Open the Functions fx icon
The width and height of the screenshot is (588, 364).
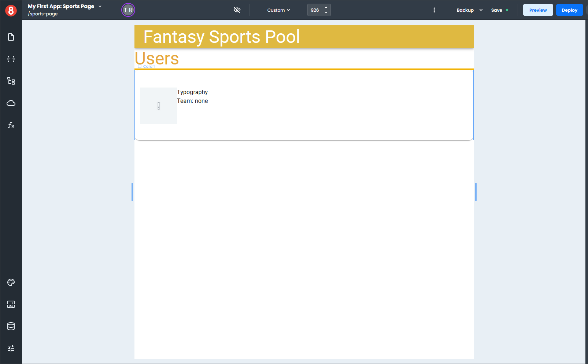[11, 125]
